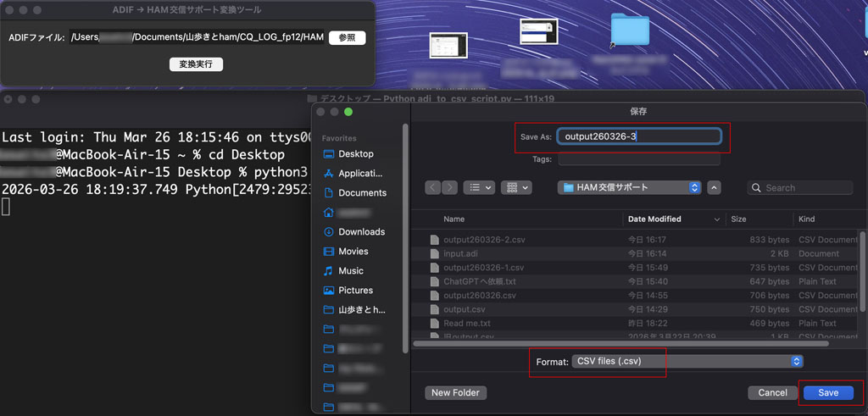This screenshot has height=416, width=868.
Task: Click the Save As filename field
Action: click(x=639, y=136)
